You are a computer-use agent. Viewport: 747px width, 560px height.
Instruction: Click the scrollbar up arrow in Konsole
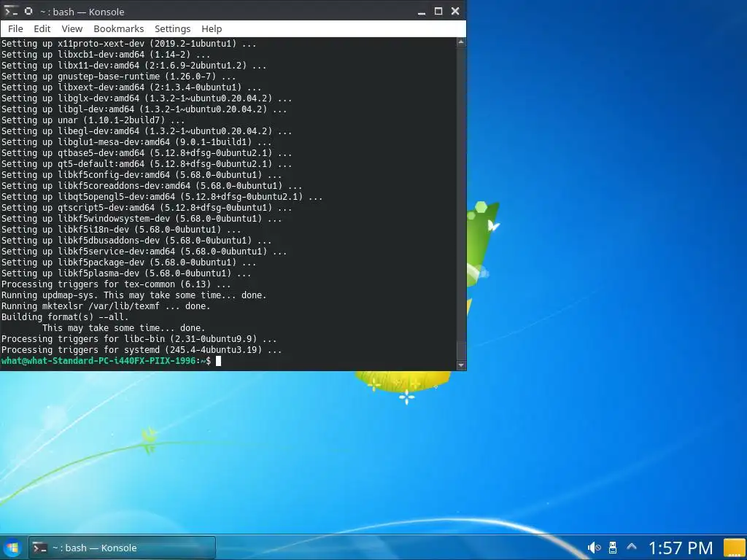[x=461, y=42]
